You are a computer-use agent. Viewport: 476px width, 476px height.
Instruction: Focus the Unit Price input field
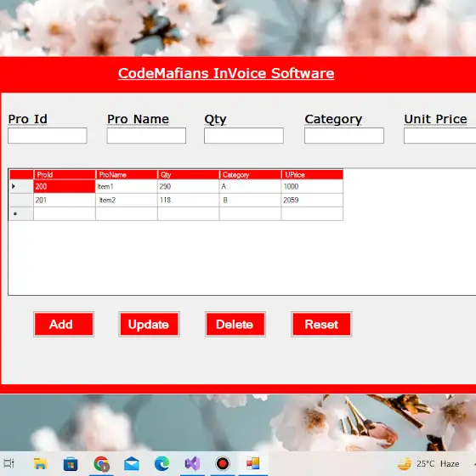coord(440,135)
